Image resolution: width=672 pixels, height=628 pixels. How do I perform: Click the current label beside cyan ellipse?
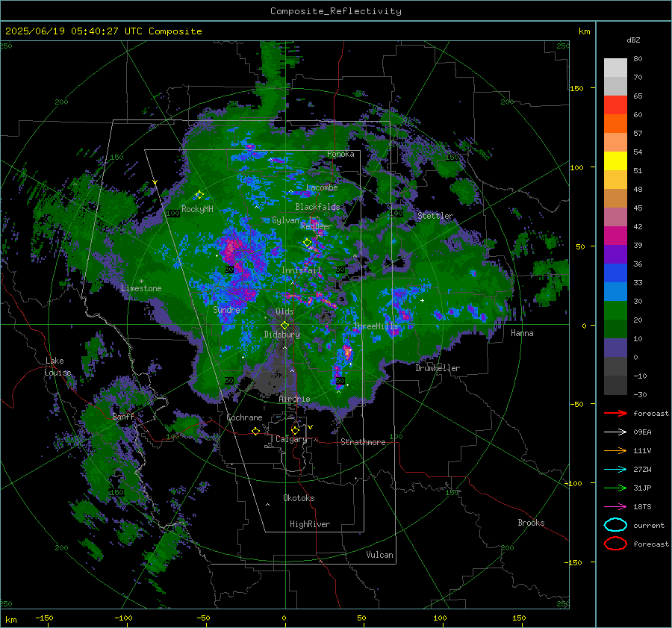click(649, 525)
